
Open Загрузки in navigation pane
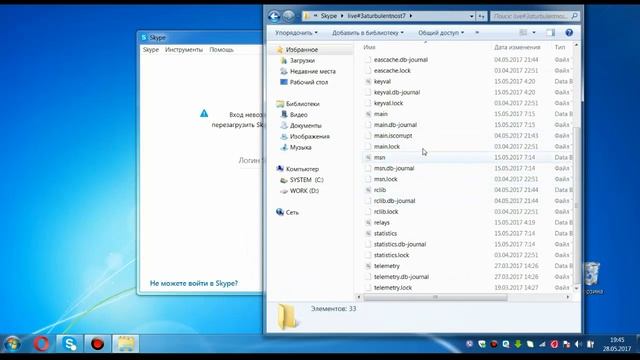[x=302, y=60]
